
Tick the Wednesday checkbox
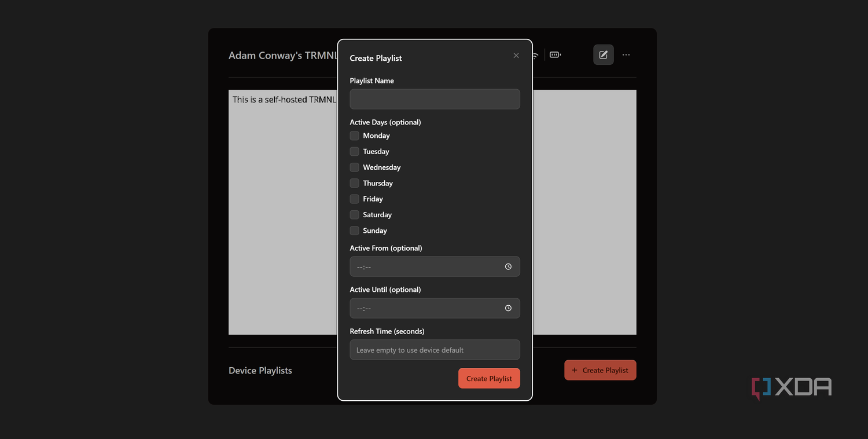coord(355,167)
